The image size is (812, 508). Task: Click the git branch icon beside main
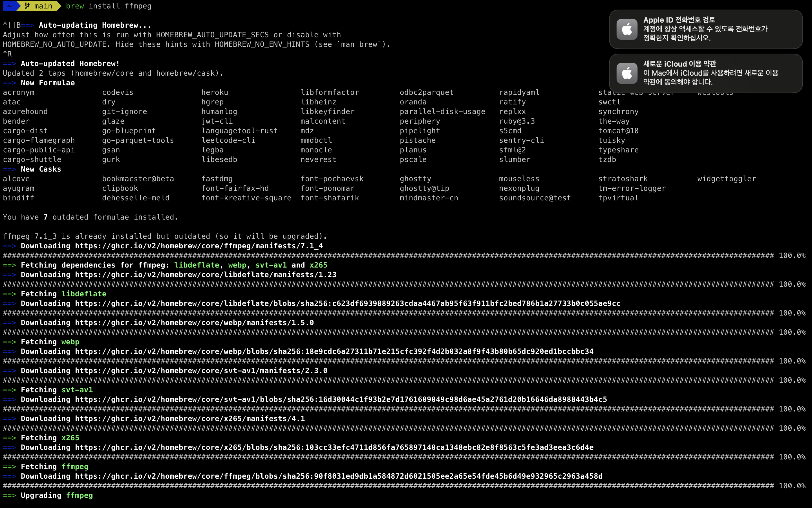(27, 6)
